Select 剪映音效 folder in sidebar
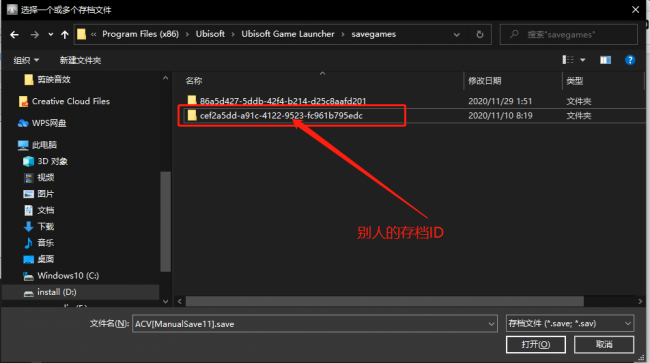Screen dimensions: 650x363 (x=47, y=79)
